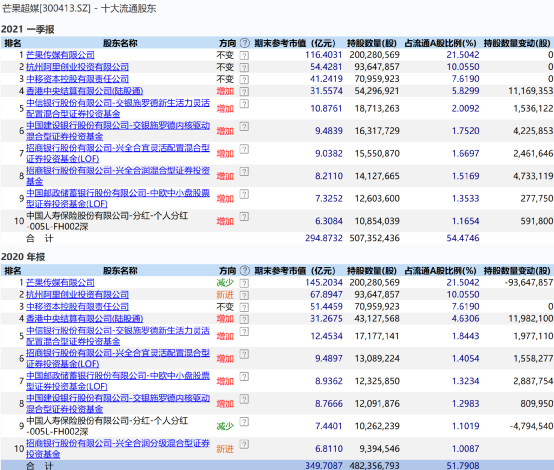Click question icon for 2021 rank 8 兴全合润
The height and width of the screenshot is (470, 554).
coord(244,171)
